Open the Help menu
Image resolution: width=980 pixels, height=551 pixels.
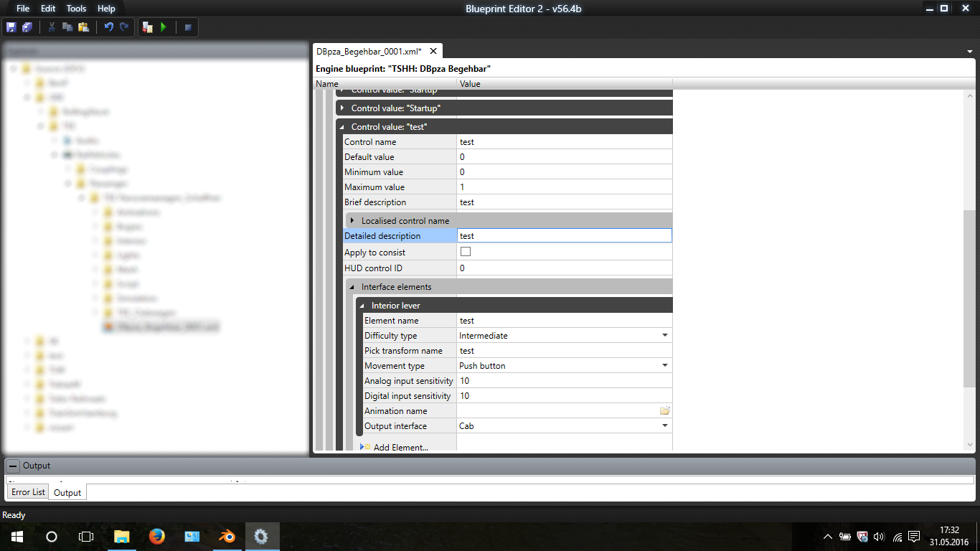106,9
